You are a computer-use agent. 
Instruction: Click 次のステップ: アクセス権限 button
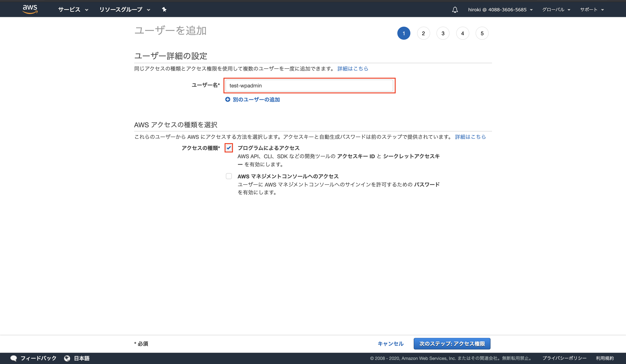[x=452, y=344]
